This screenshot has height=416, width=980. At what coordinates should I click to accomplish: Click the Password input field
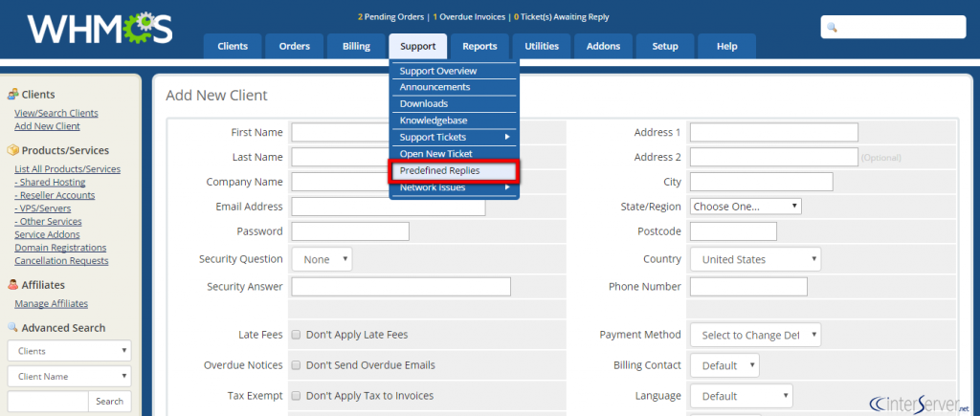pyautogui.click(x=350, y=231)
